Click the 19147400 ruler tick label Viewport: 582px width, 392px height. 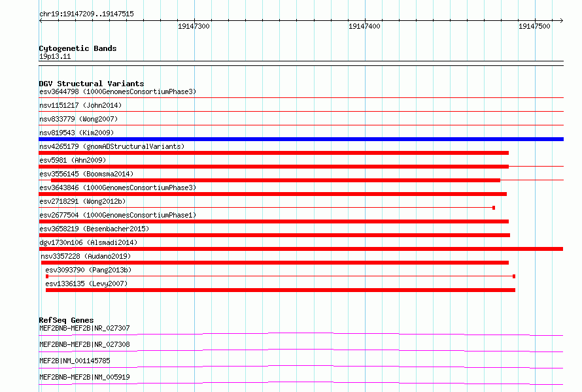point(364,26)
